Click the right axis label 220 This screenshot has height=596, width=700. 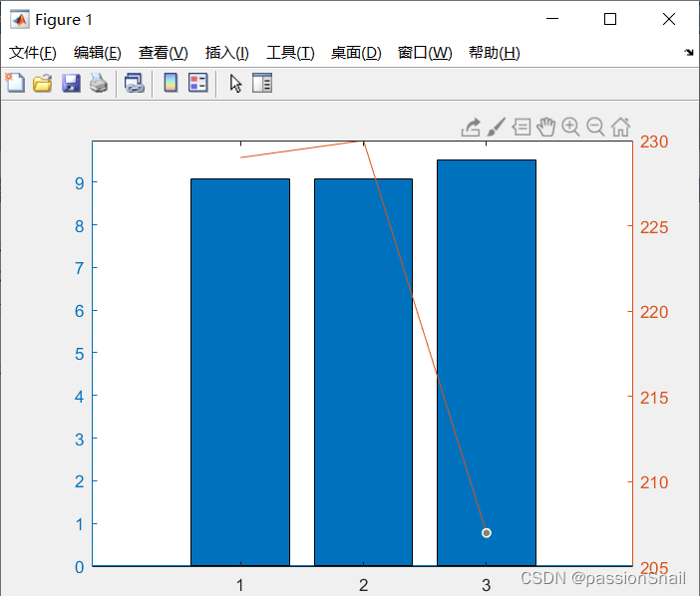point(654,312)
